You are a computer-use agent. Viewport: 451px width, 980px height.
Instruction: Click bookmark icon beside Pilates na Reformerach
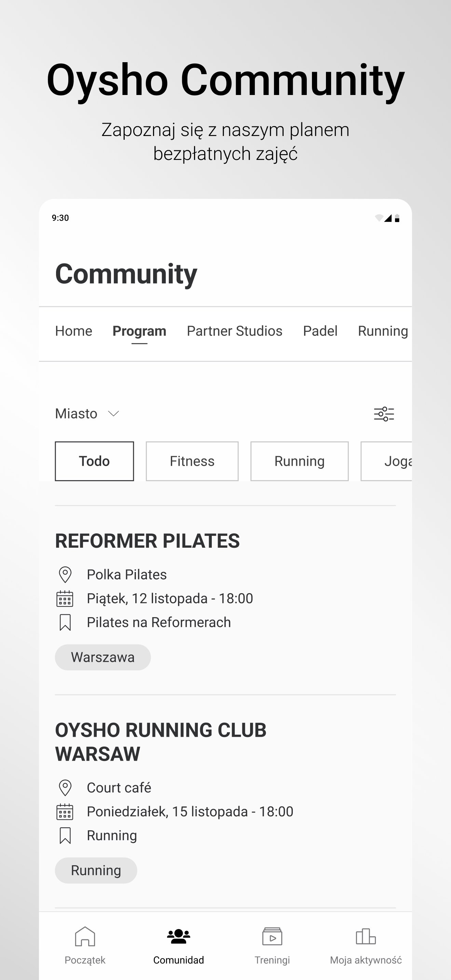click(x=65, y=622)
